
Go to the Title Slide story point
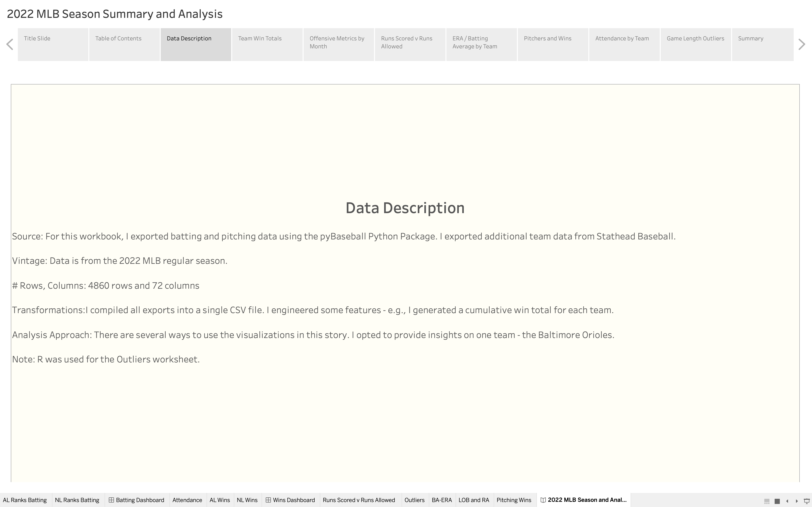pos(37,38)
